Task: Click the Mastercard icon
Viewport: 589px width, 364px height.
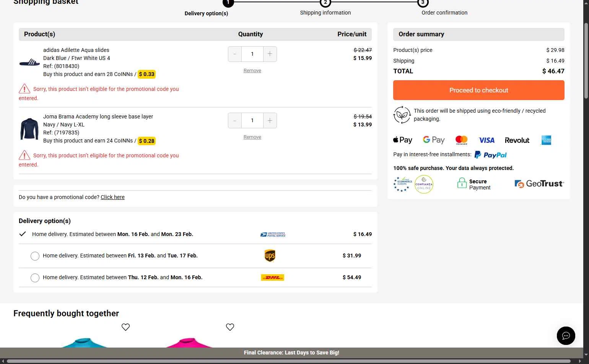Action: click(462, 140)
